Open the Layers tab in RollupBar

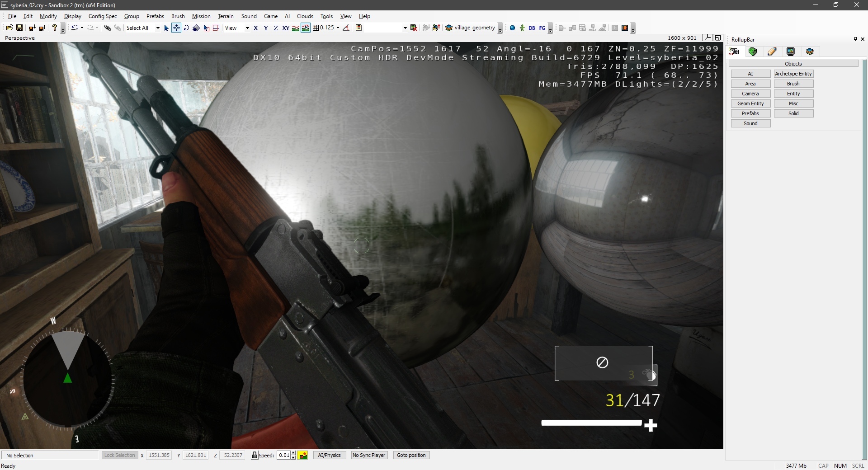(810, 52)
